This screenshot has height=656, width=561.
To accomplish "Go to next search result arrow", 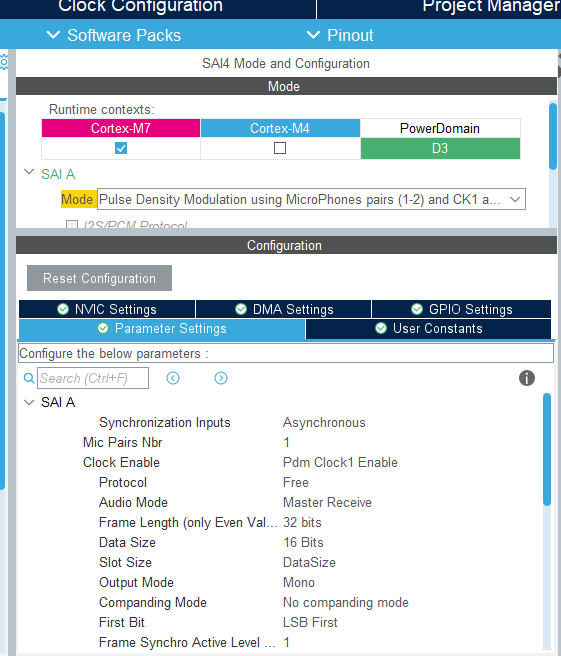I will coord(221,378).
